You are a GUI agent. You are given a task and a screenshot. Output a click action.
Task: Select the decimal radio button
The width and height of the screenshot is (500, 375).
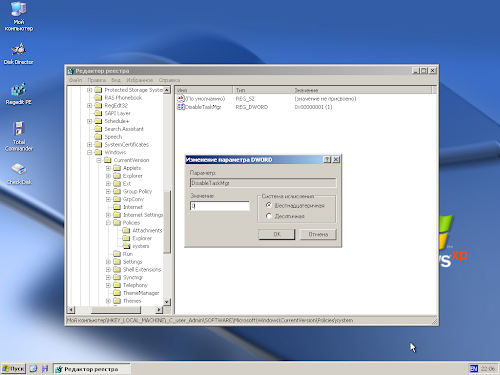coord(269,216)
